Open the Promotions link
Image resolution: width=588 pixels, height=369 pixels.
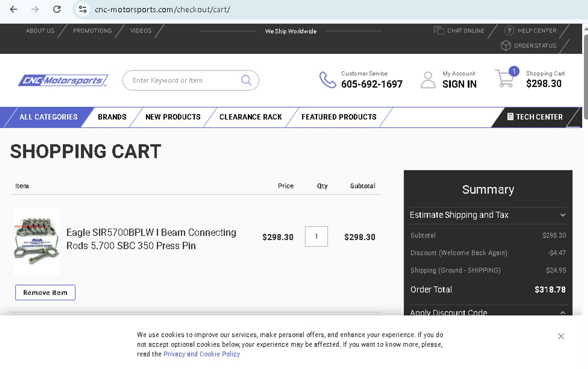coord(93,31)
